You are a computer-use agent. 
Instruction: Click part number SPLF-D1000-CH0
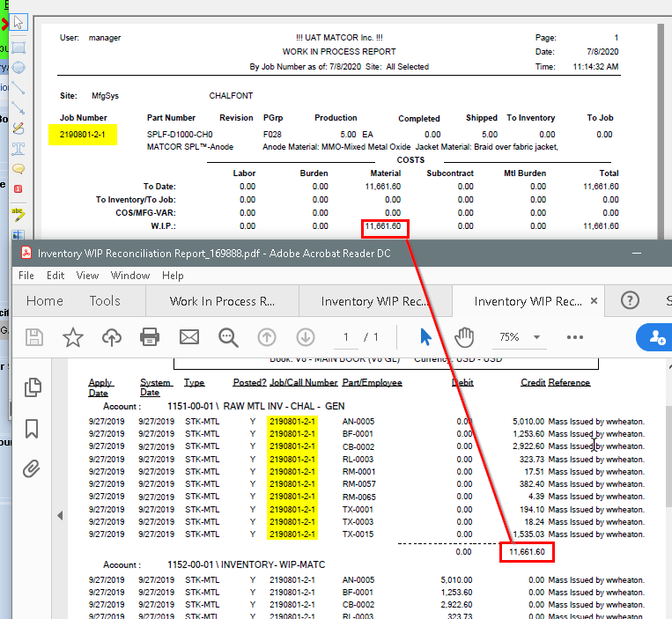point(180,135)
